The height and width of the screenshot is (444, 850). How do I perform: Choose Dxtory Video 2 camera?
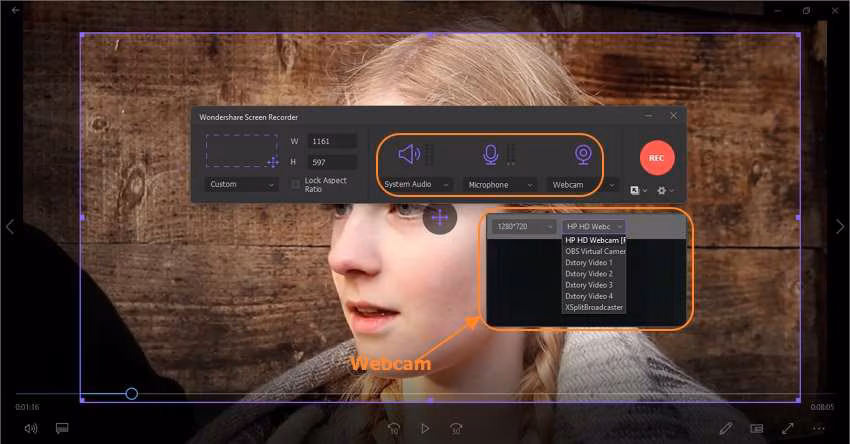click(594, 274)
